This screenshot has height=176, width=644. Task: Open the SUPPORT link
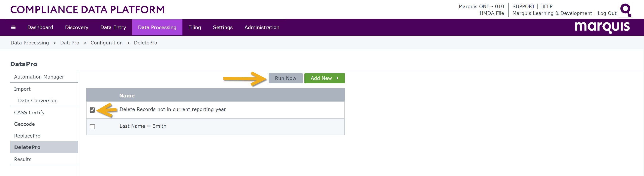click(x=523, y=7)
